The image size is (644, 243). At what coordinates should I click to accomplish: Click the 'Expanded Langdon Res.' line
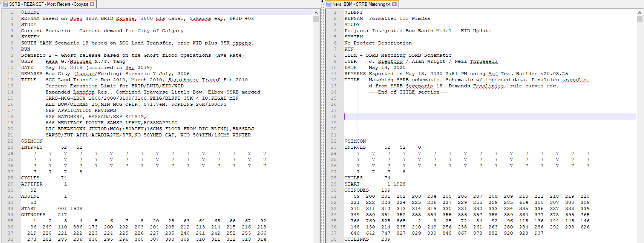click(x=153, y=92)
